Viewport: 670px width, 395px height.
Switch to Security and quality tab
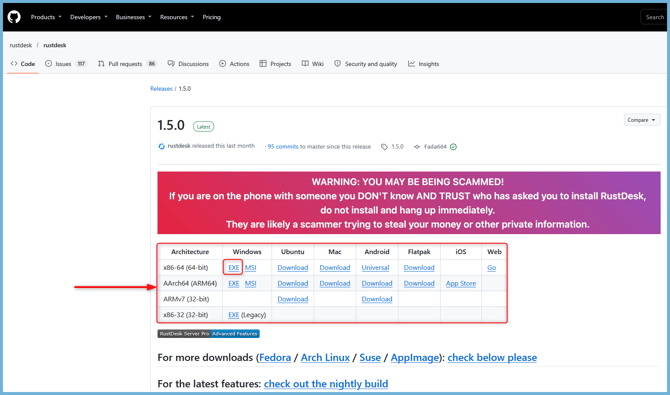(x=365, y=64)
